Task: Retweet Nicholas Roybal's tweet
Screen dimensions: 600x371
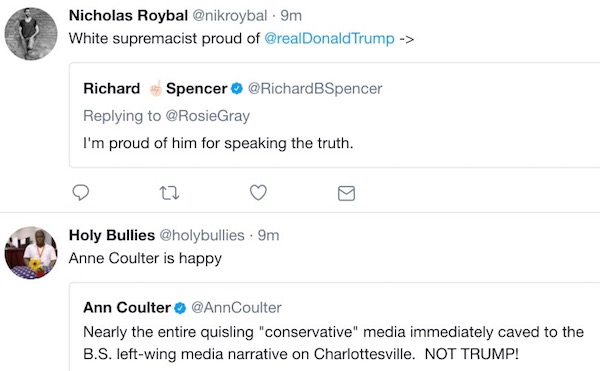Action: coord(169,193)
